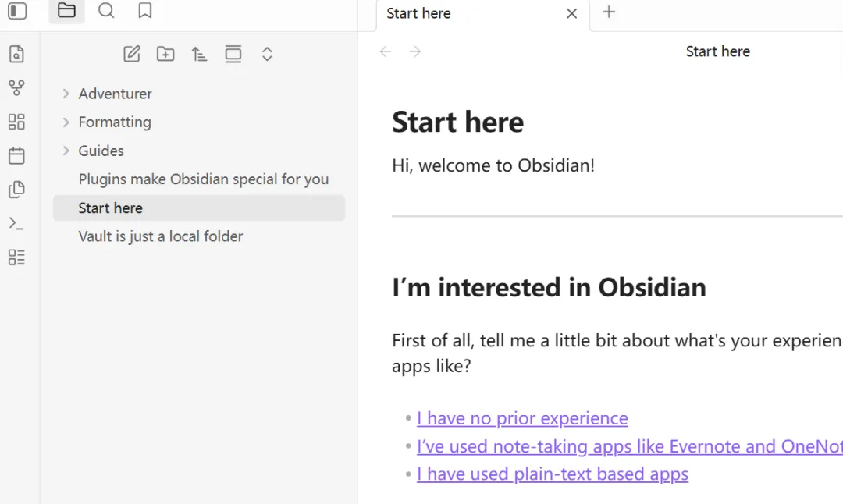Viewport: 843px width, 504px height.
Task: Open Adventurer folder label
Action: click(115, 94)
